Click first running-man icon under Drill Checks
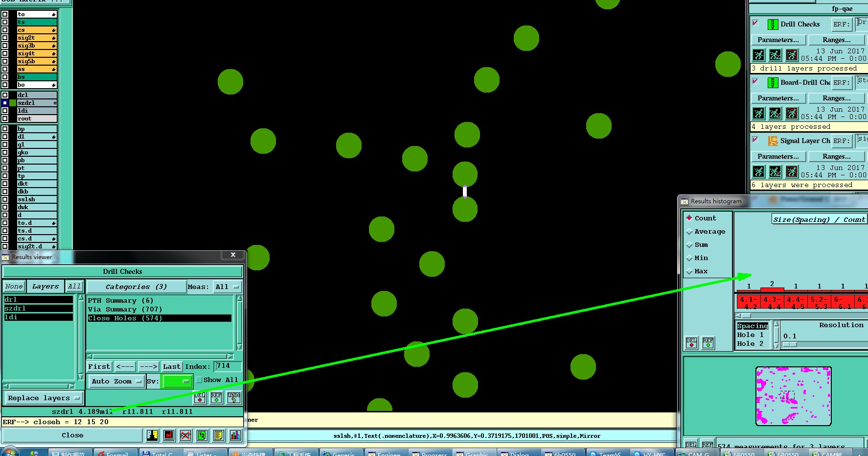Image resolution: width=868 pixels, height=456 pixels. pos(758,55)
